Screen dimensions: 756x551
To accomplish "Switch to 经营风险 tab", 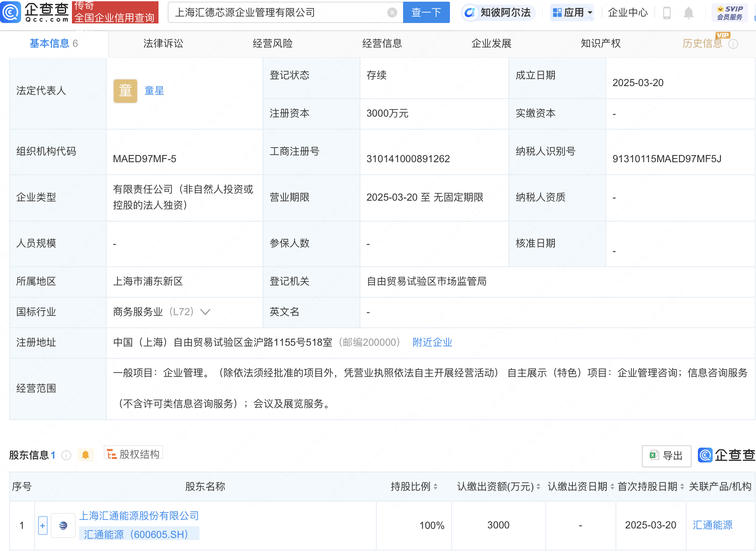I will tap(273, 43).
